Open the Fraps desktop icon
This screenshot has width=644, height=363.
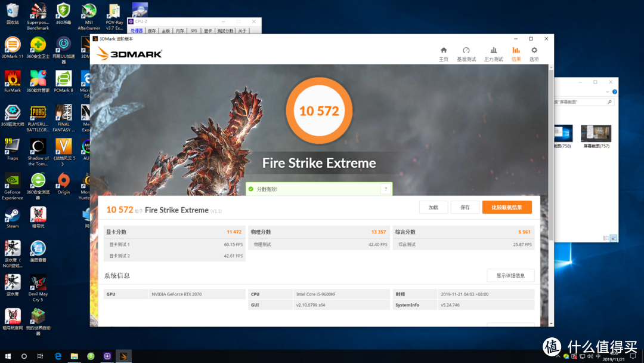pyautogui.click(x=13, y=149)
